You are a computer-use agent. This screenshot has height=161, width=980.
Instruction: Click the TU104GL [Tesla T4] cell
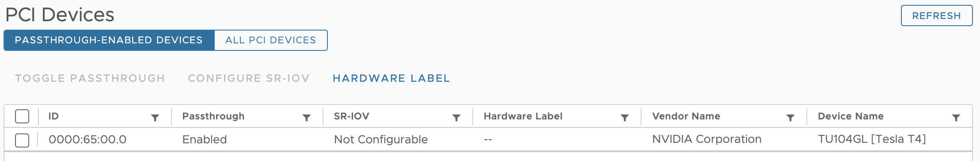872,139
